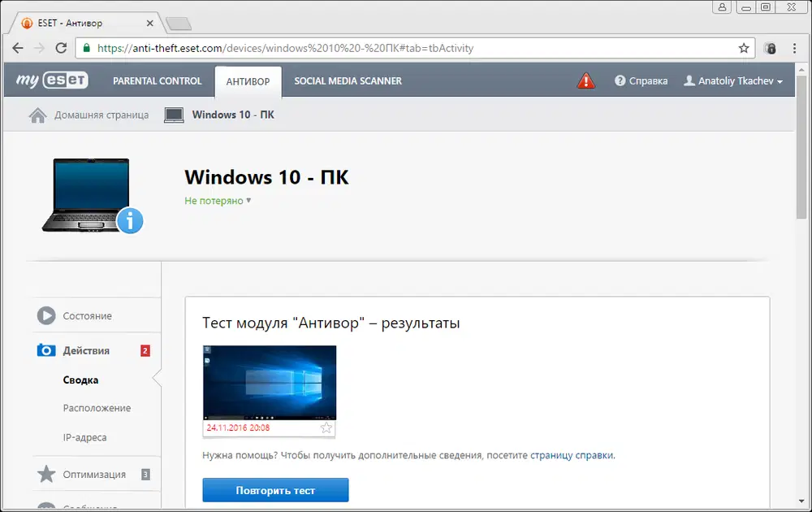The width and height of the screenshot is (812, 512).
Task: Toggle the star on the test screenshot
Action: [x=326, y=427]
